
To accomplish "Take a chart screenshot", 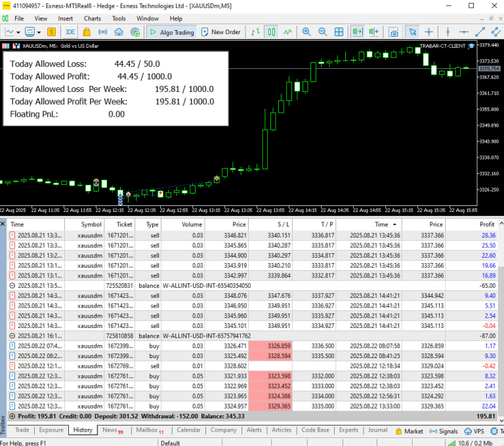I will tap(393, 32).
